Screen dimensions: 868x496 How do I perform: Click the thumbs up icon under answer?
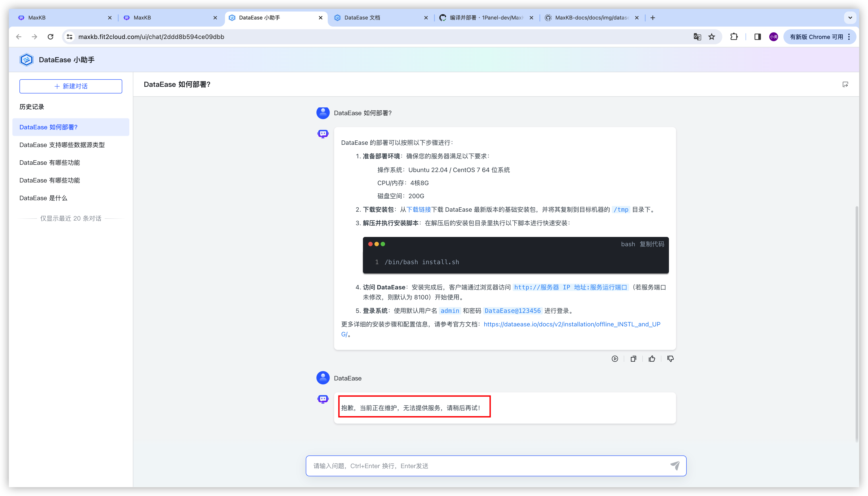point(652,359)
